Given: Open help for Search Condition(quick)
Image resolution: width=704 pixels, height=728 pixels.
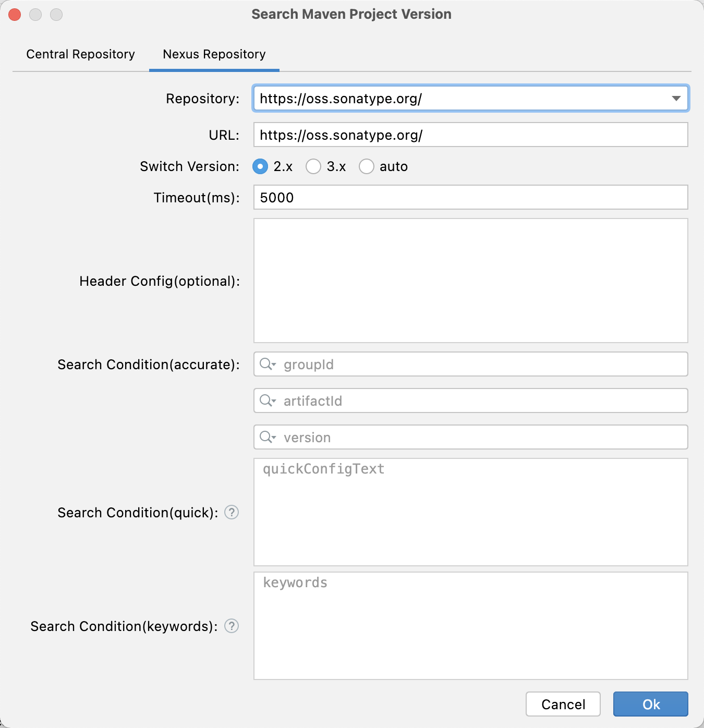Looking at the screenshot, I should coord(232,513).
